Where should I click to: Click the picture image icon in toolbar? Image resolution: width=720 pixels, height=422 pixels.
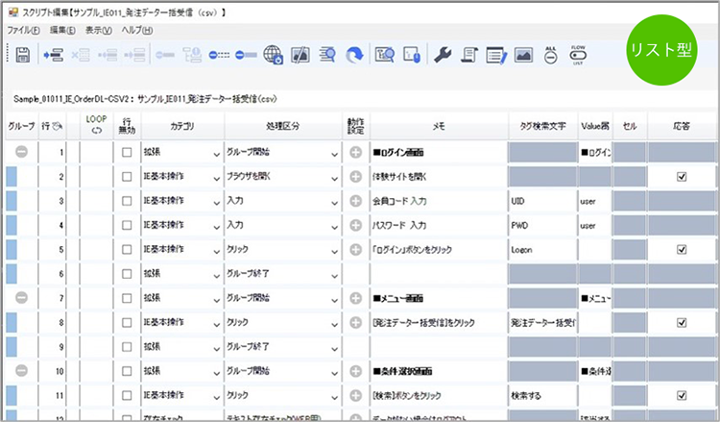coord(523,55)
